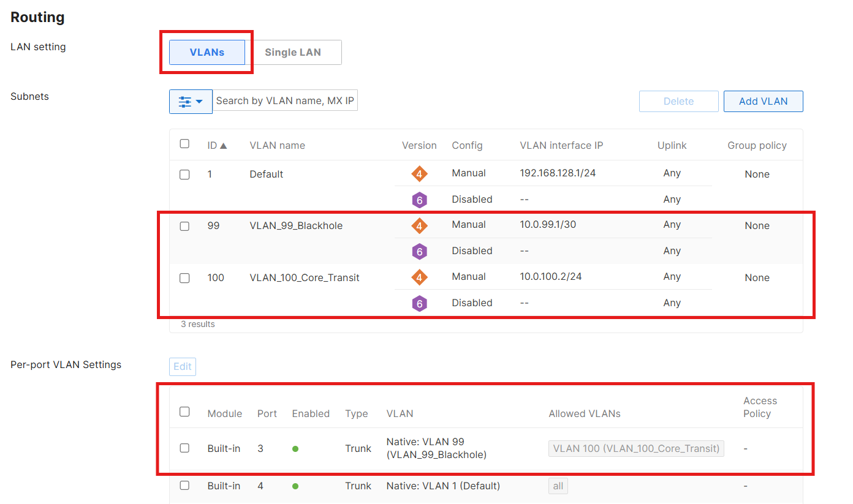
Task: Check the VLAN_99_Blackhole row checkbox
Action: tap(184, 226)
